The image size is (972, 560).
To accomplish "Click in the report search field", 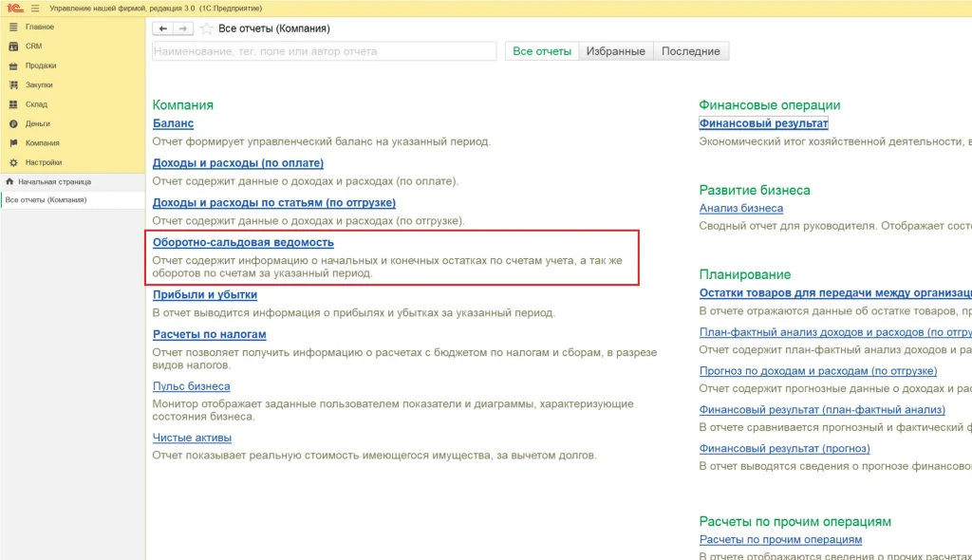I will [324, 51].
